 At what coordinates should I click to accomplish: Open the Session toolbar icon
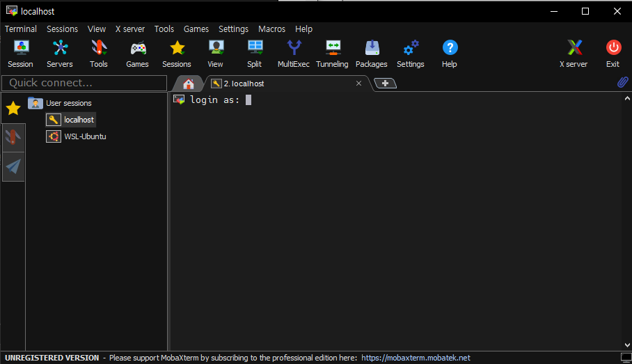click(21, 54)
